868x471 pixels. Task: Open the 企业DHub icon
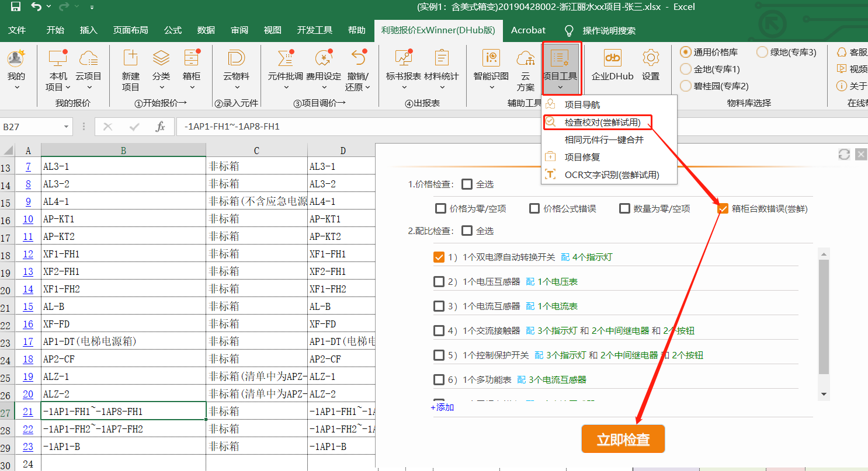pos(612,58)
